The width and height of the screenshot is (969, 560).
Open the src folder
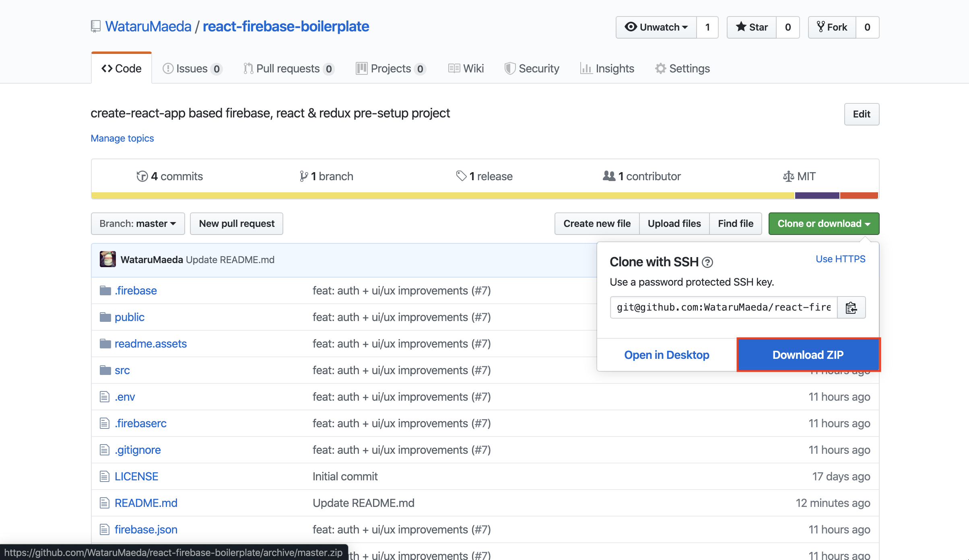pos(122,370)
